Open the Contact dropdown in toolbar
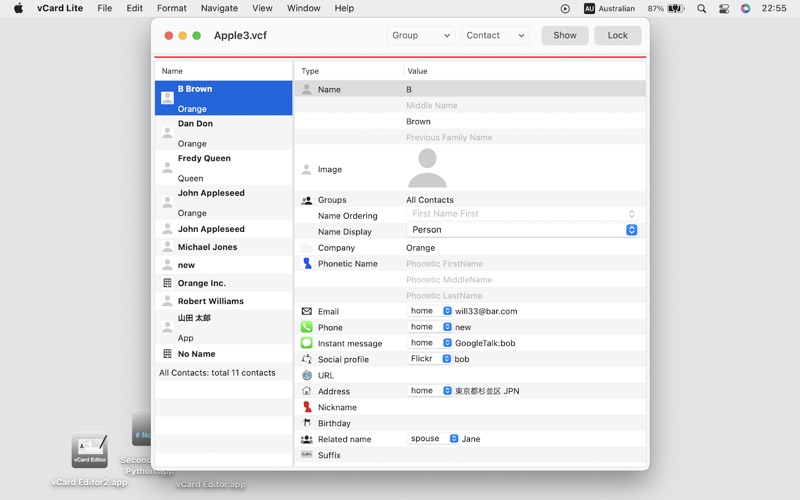The width and height of the screenshot is (800, 500). pyautogui.click(x=495, y=35)
